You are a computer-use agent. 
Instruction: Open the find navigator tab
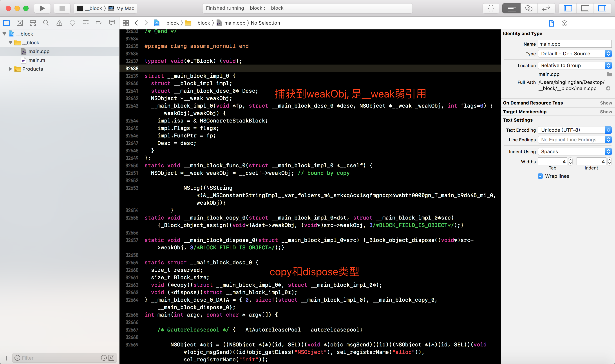pos(46,23)
